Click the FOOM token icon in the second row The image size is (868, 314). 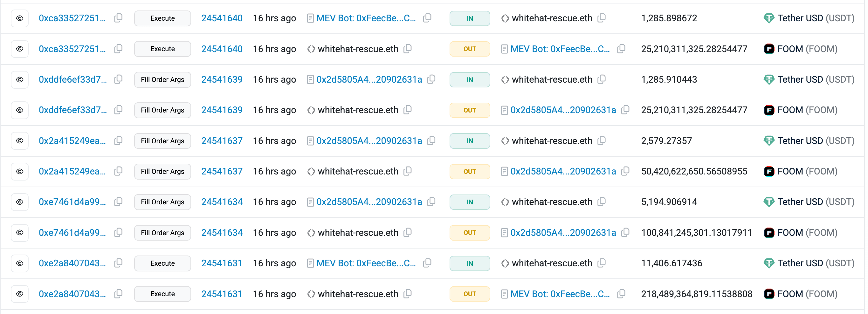coord(769,49)
